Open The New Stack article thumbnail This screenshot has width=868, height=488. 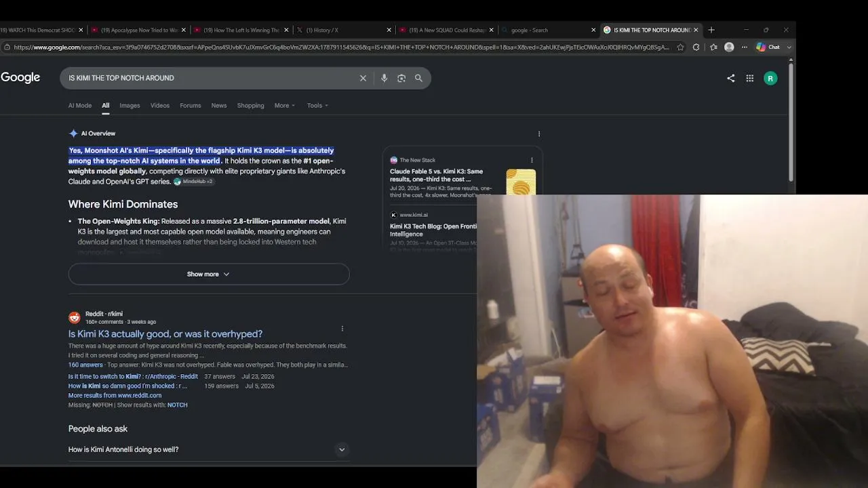pyautogui.click(x=521, y=182)
